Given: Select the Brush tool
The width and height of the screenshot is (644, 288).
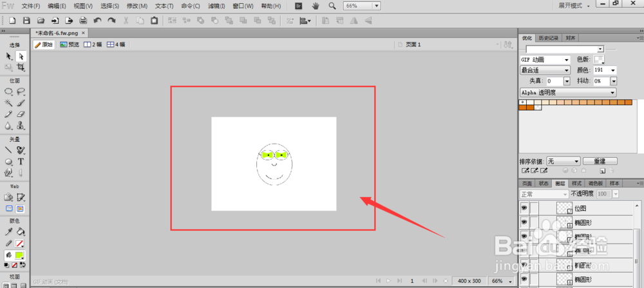Looking at the screenshot, I should 21,103.
